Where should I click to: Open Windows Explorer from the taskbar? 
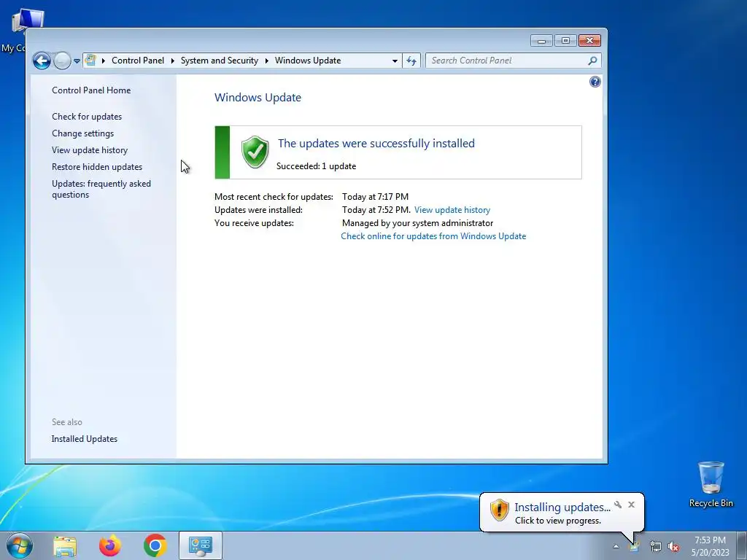tap(65, 545)
